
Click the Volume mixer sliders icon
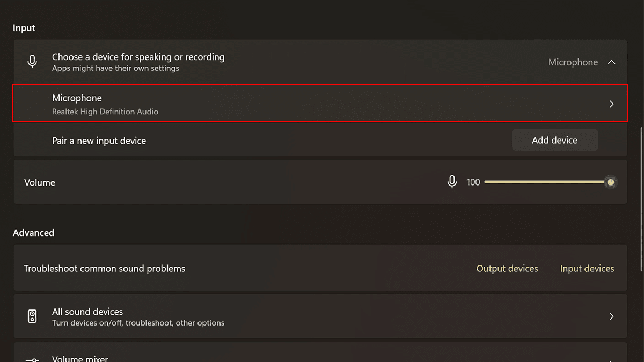[x=32, y=359]
